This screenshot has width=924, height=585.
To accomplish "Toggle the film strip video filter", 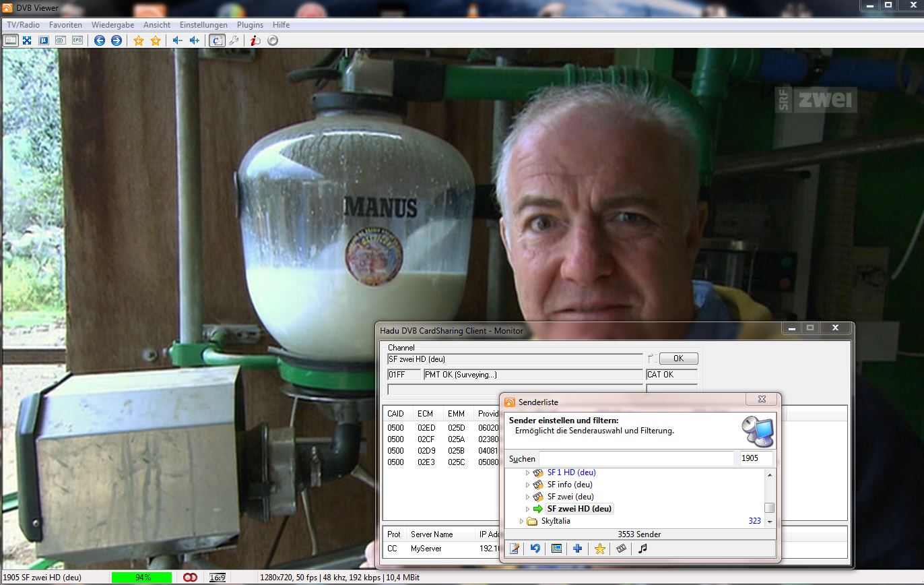I will 621,549.
